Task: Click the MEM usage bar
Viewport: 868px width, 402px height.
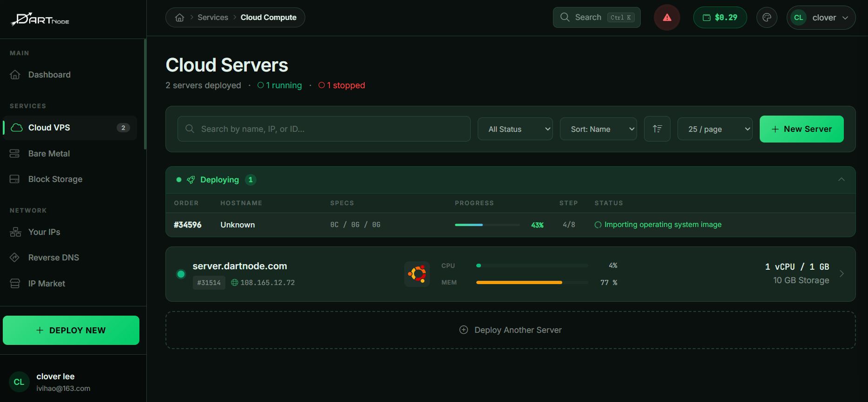Action: pyautogui.click(x=532, y=282)
